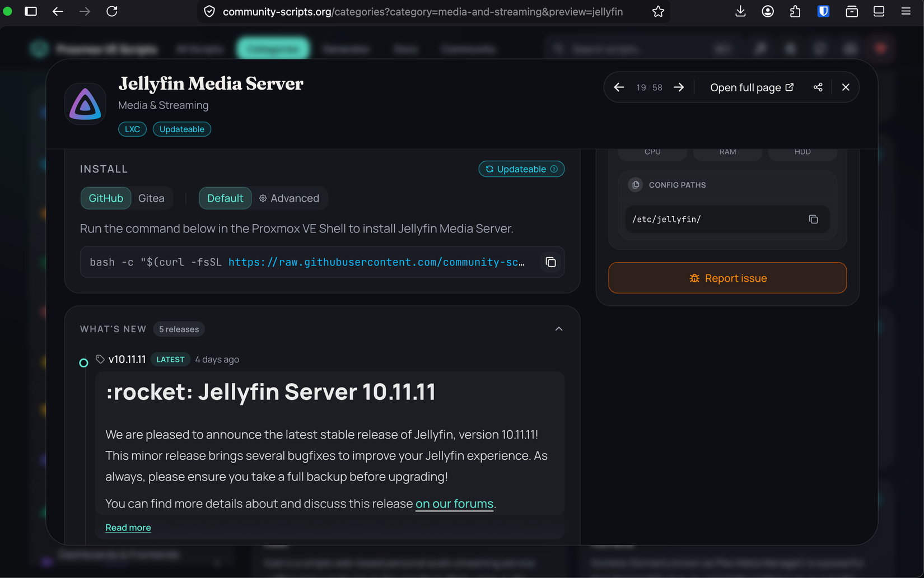This screenshot has width=924, height=578.
Task: Open full page for Jellyfin
Action: [752, 87]
